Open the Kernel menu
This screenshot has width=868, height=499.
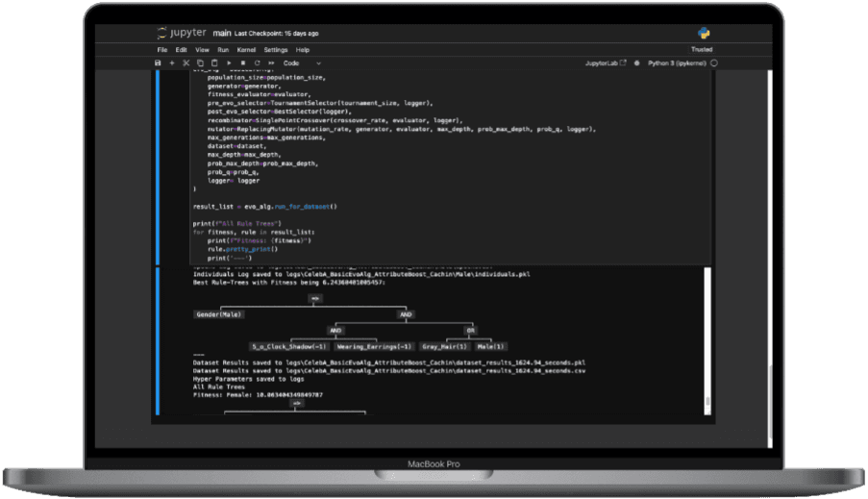coord(247,49)
